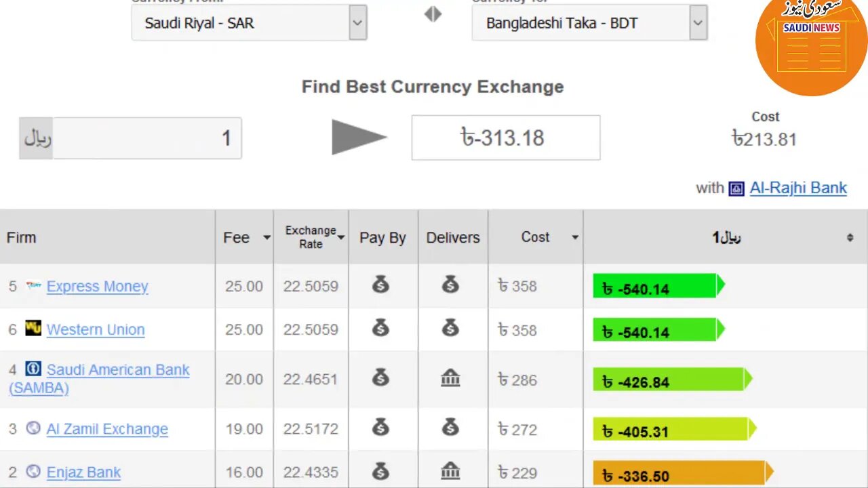Click Western Union's Delivers money bag icon
Viewport: 868px width, 488px height.
tap(450, 328)
